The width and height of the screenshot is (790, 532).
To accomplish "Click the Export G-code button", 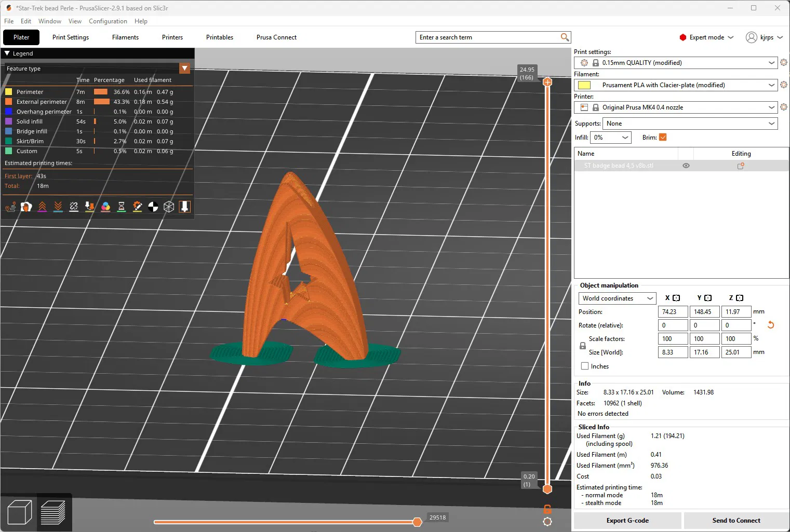I will (x=627, y=521).
